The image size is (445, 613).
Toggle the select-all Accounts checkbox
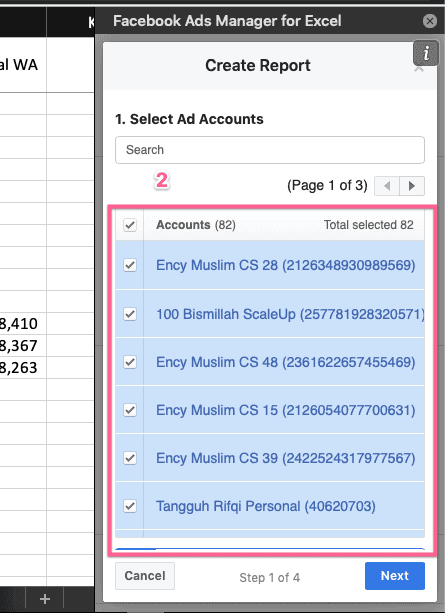[130, 225]
